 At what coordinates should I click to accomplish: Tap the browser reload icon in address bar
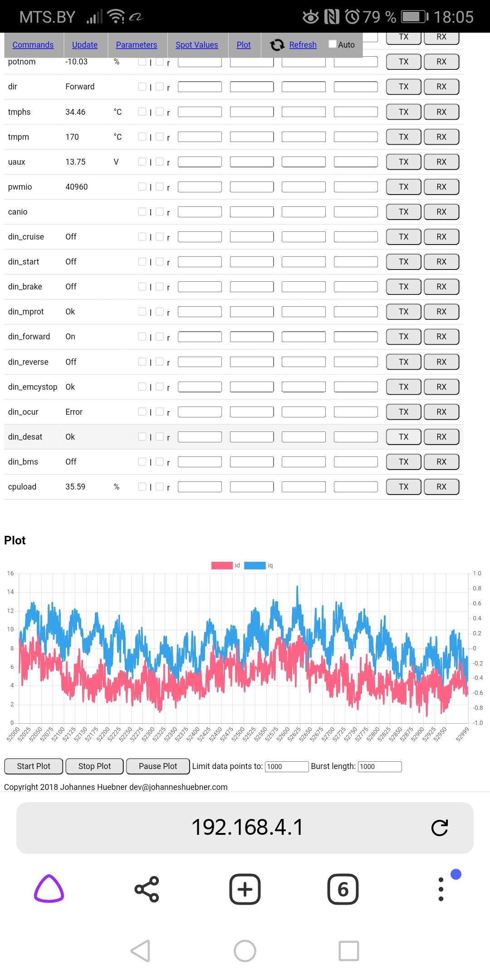439,828
